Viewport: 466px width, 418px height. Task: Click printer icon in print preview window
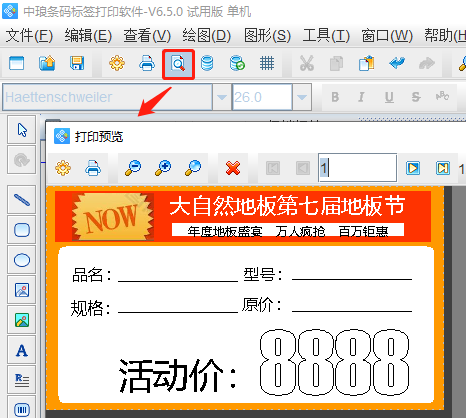click(x=93, y=168)
